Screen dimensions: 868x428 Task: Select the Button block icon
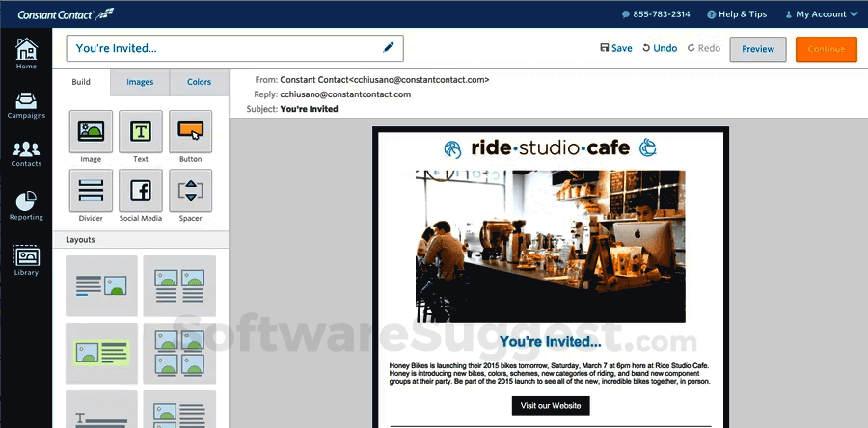click(190, 131)
